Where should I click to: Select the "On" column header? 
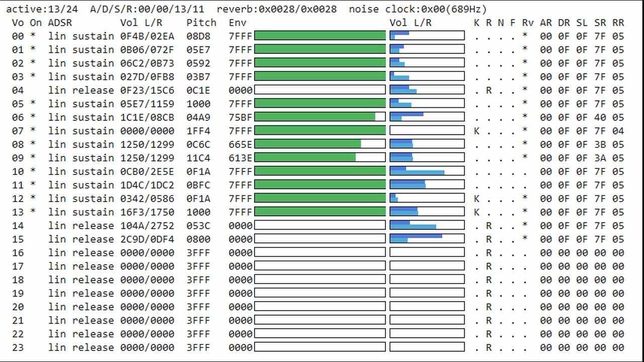[36, 23]
